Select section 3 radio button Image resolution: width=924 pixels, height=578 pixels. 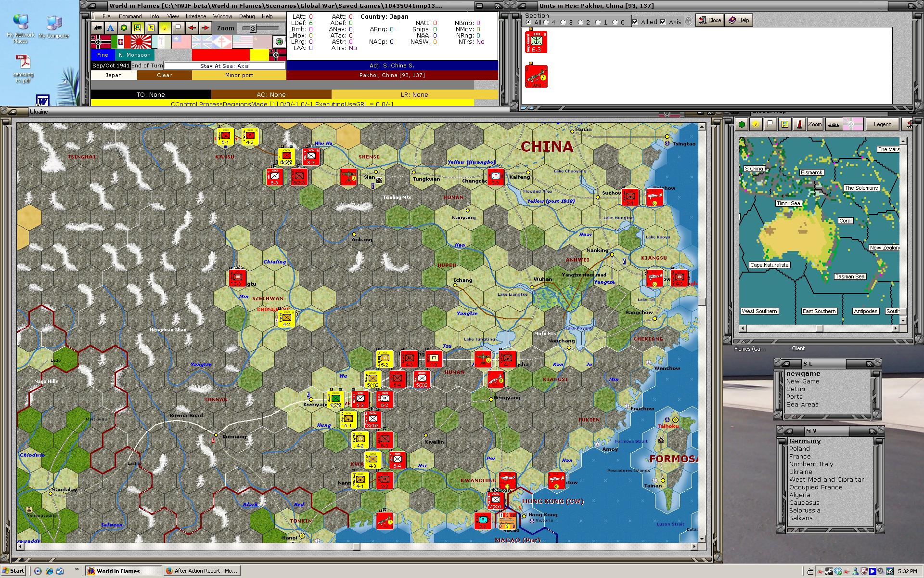pos(564,22)
